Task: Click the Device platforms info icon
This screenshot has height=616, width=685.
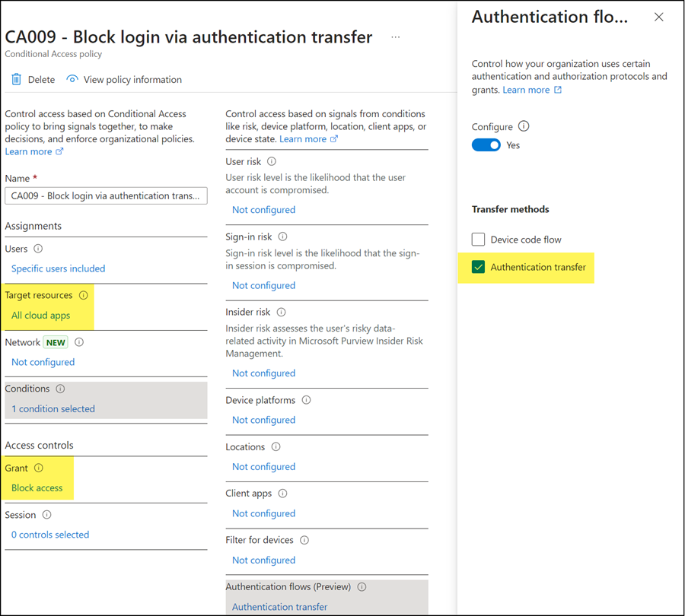Action: pos(305,400)
